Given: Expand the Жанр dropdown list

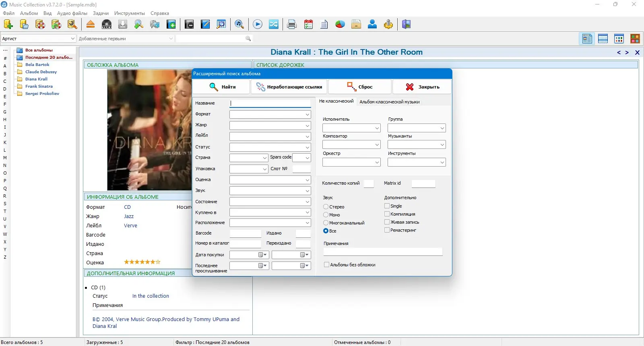Looking at the screenshot, I should pyautogui.click(x=270, y=126).
